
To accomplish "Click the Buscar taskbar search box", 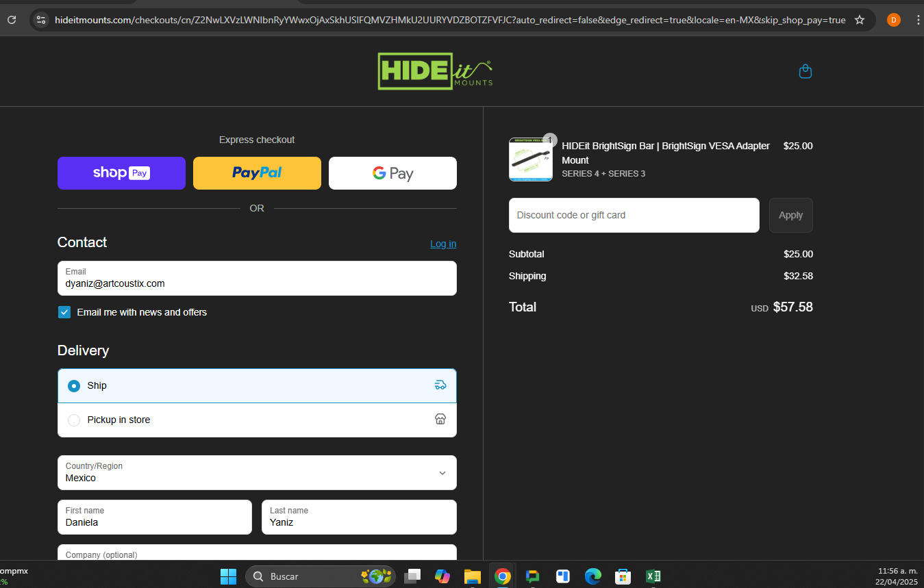I will tap(321, 576).
